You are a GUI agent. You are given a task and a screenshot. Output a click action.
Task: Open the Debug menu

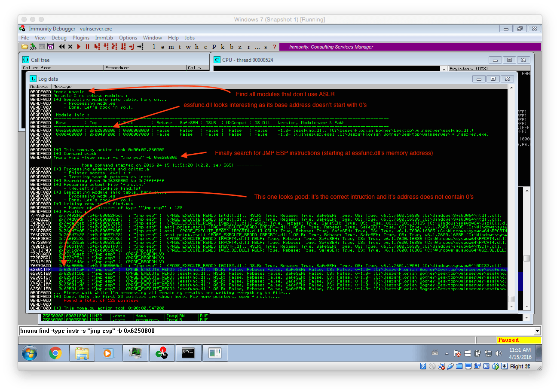[x=59, y=38]
